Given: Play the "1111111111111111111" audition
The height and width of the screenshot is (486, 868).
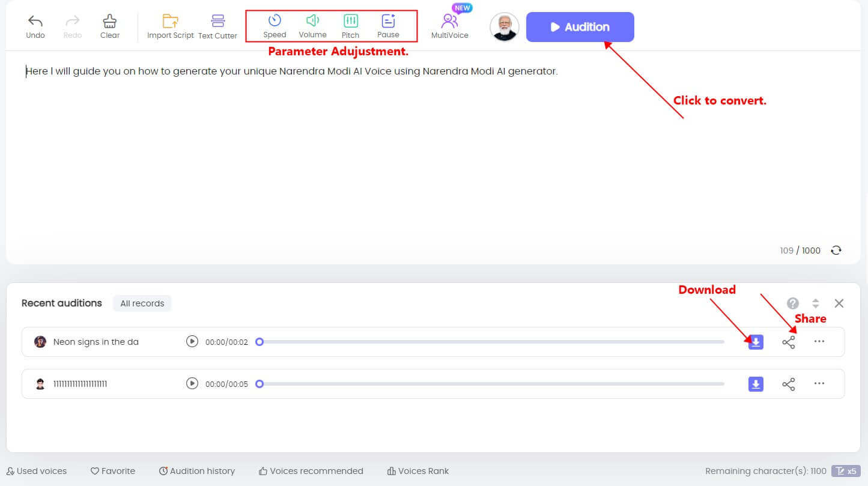Looking at the screenshot, I should [192, 383].
